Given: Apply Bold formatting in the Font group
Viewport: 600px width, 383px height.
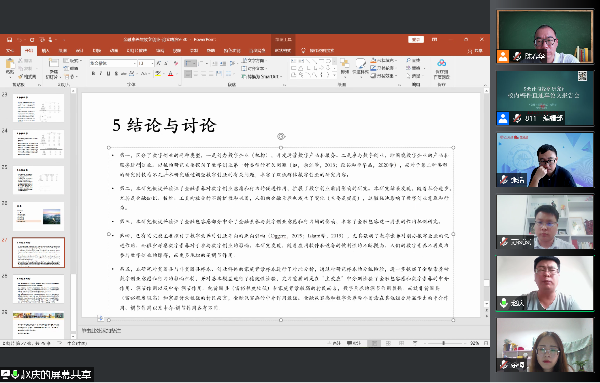Looking at the screenshot, I should click(x=93, y=73).
